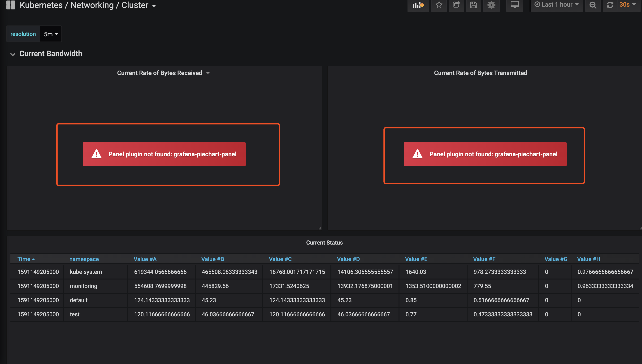The height and width of the screenshot is (364, 642).
Task: Click value 445829.66 cell
Action: pos(229,286)
